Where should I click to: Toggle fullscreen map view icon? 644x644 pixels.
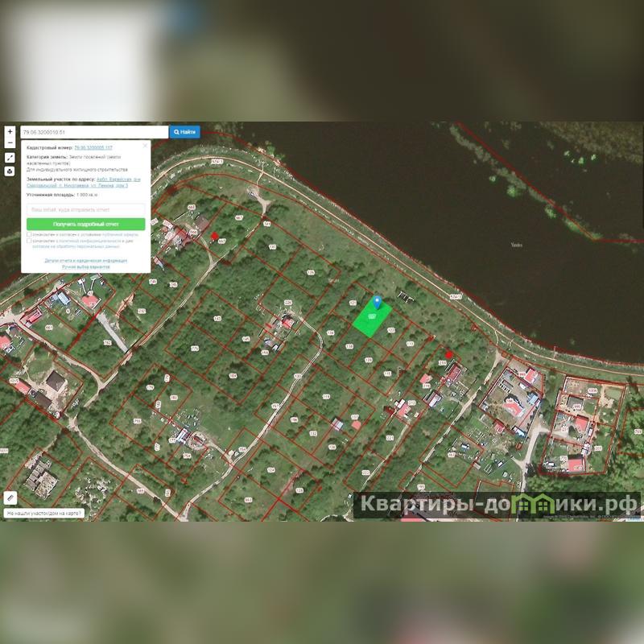[x=10, y=158]
